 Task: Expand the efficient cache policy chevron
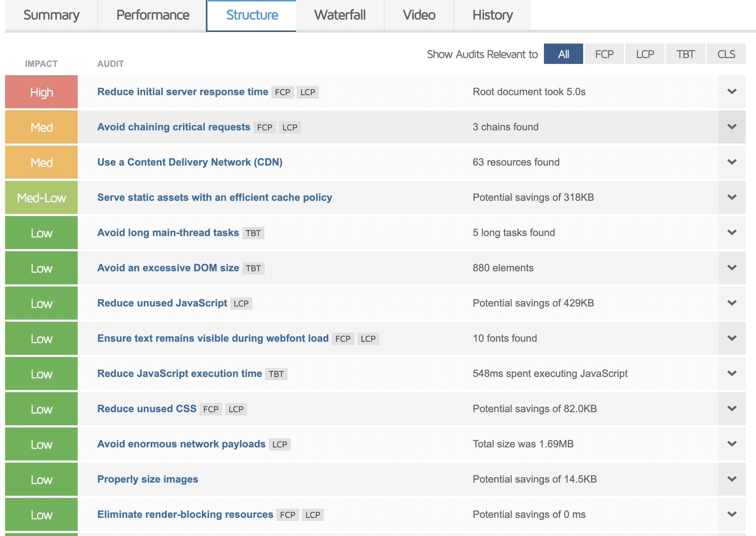(x=732, y=197)
